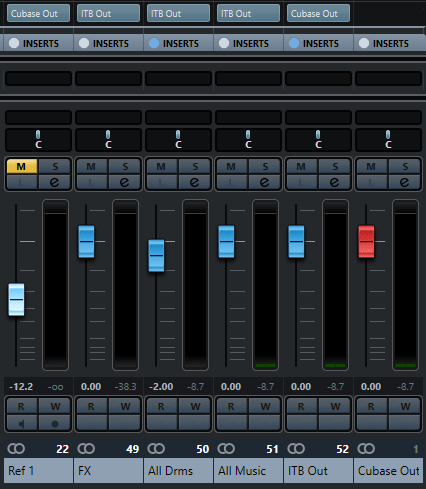The width and height of the screenshot is (426, 489).
Task: Open channel settings 'e' for Cubase Out
Action: (x=405, y=182)
